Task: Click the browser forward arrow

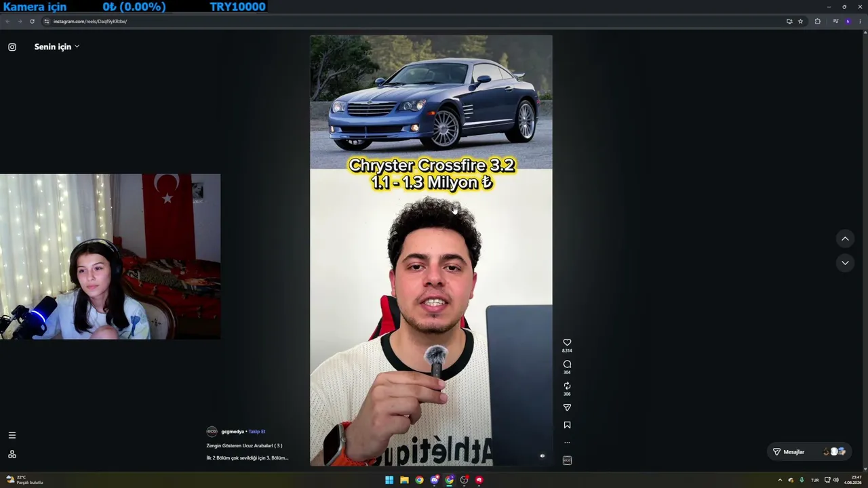Action: (20, 21)
